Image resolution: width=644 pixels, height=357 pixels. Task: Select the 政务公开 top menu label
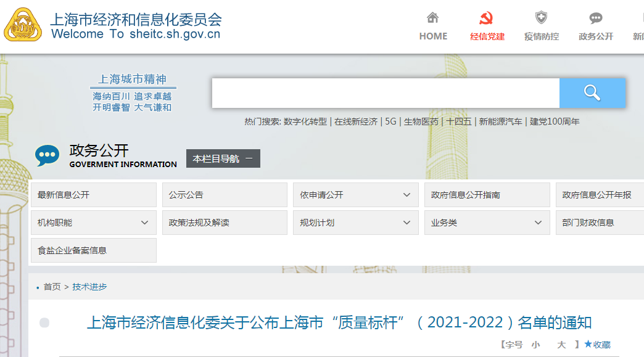click(595, 36)
